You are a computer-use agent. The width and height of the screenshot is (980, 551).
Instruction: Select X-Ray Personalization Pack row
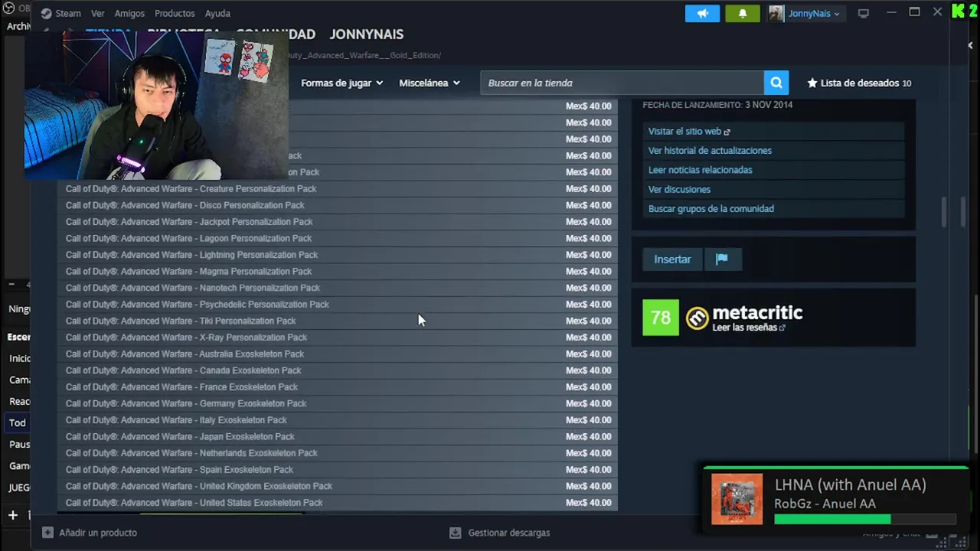pos(337,337)
